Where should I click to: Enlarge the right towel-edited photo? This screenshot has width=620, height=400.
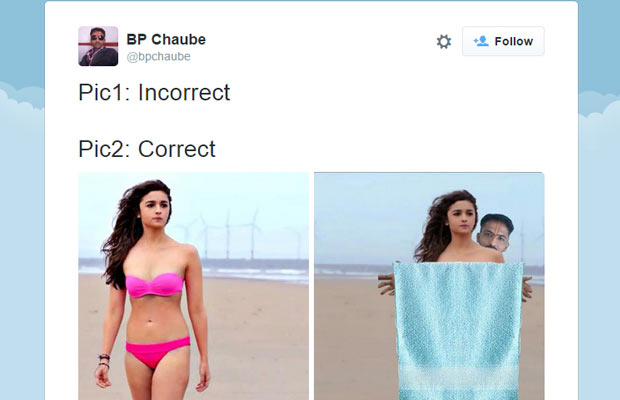429,286
